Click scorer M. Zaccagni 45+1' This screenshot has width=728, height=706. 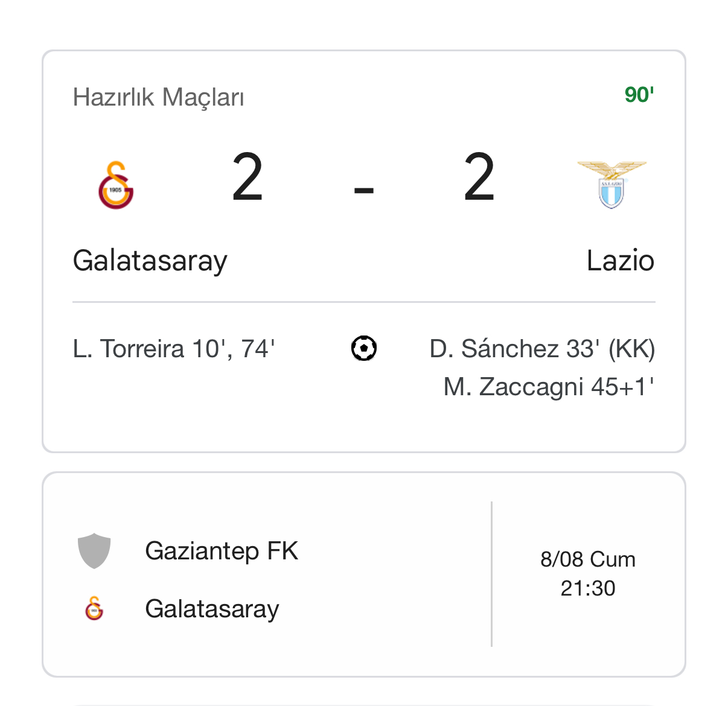click(x=549, y=387)
